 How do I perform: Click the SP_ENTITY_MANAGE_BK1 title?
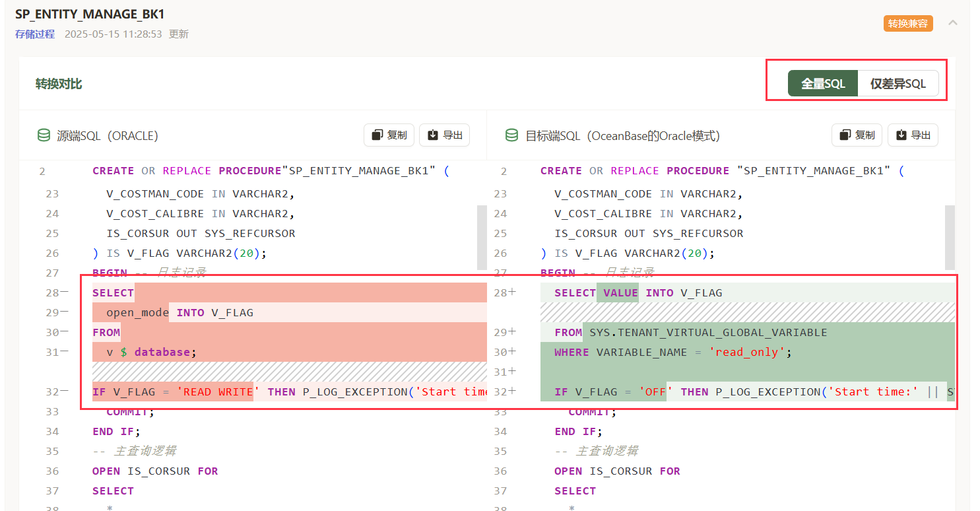pos(90,13)
